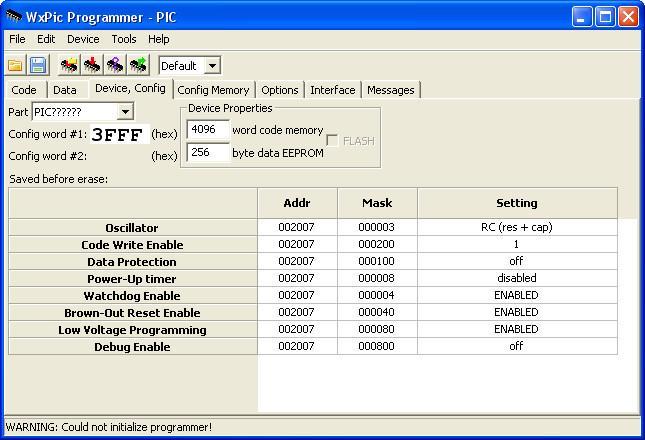Minimize the WxPic Programmer window
Viewport: 645px width, 440px height.
coord(582,17)
